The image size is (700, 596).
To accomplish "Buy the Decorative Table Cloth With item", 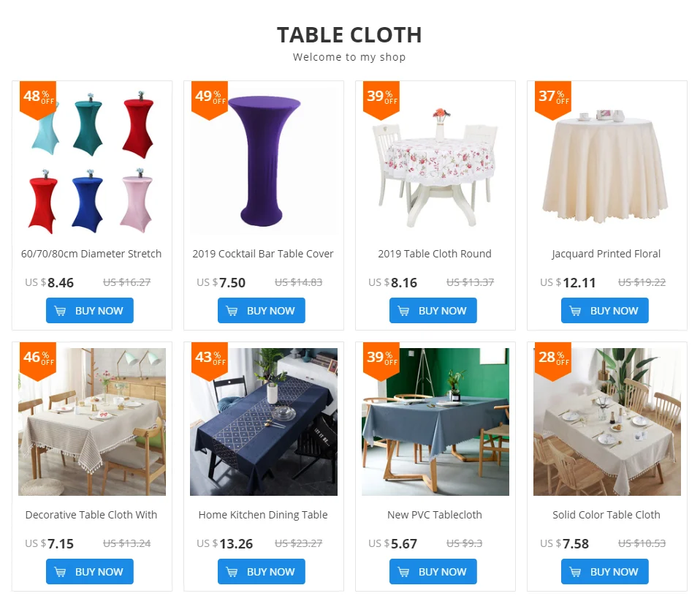I will click(x=90, y=571).
